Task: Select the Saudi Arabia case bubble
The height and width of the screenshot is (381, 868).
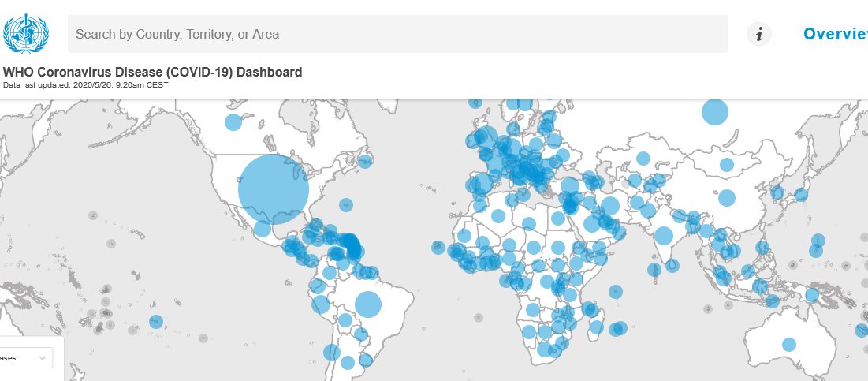Action: (x=592, y=224)
